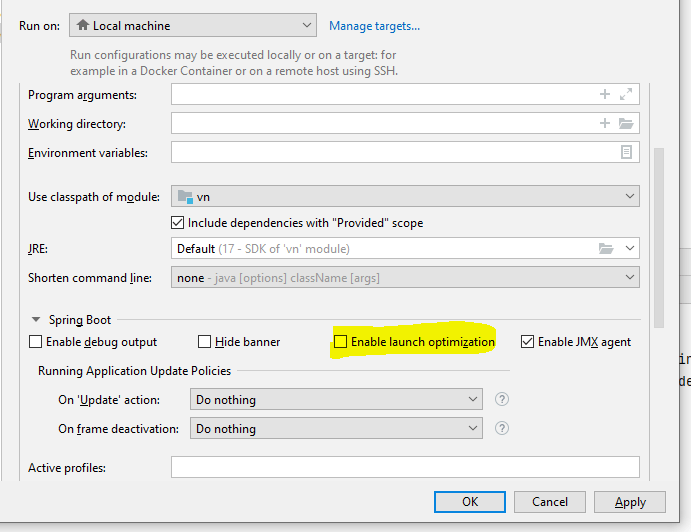Image resolution: width=691 pixels, height=532 pixels.
Task: Open help for On 'Update' action
Action: 502,399
